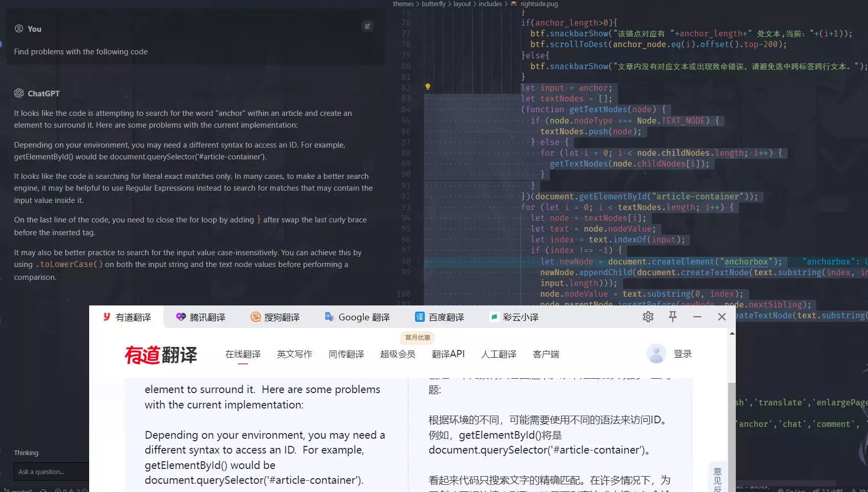The image size is (868, 492).
Task: Switch to 腾讯翻译 tab
Action: tap(201, 317)
